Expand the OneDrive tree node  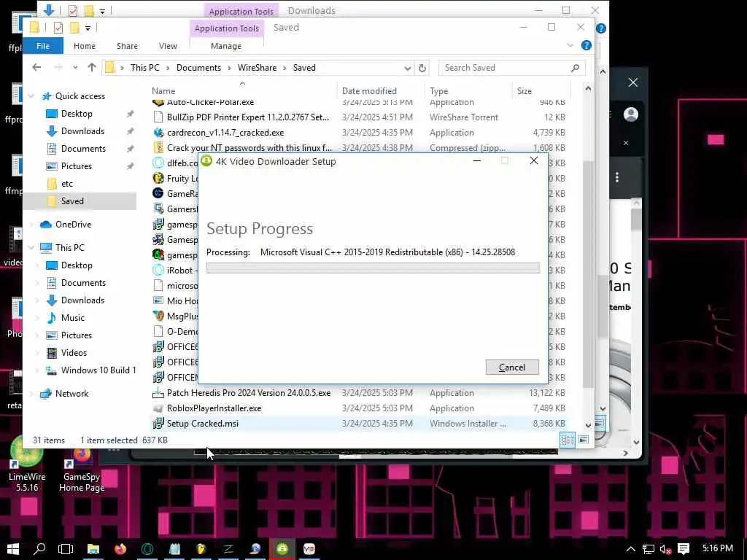click(x=31, y=225)
